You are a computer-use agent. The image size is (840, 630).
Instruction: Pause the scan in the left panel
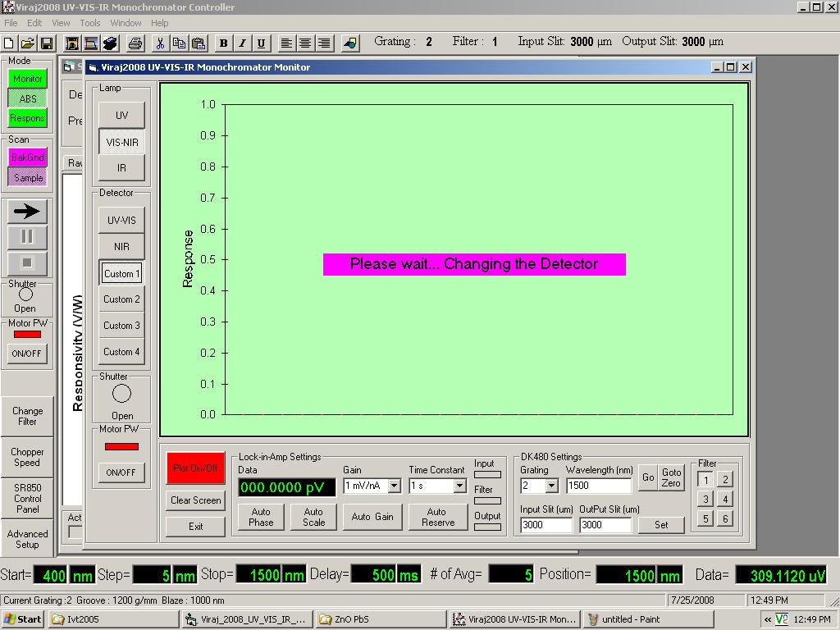coord(27,237)
